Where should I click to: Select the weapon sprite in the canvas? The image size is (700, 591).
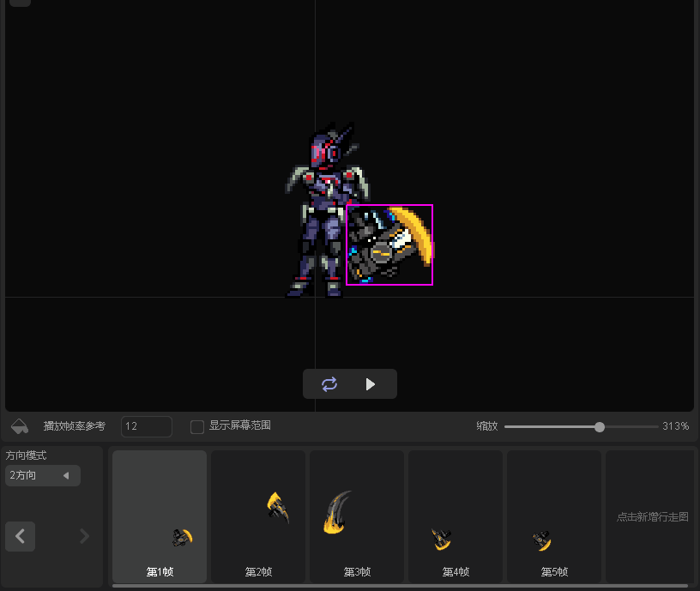[389, 244]
